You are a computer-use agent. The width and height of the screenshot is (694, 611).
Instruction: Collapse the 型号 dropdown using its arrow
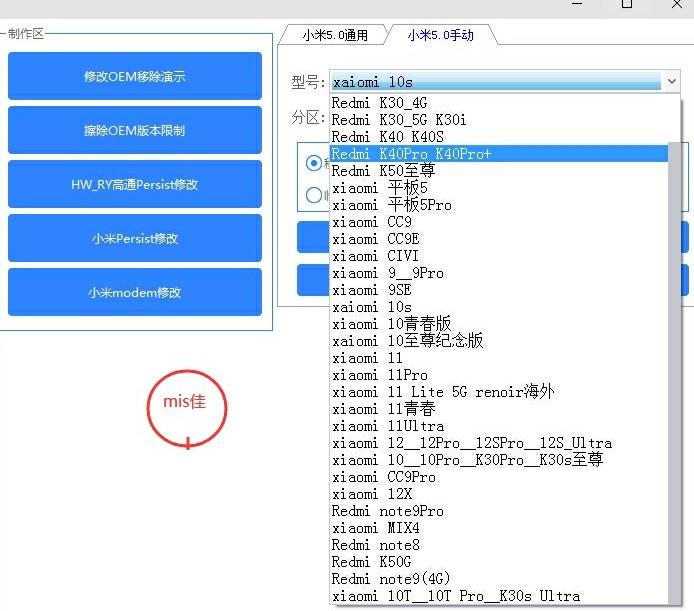coord(671,81)
